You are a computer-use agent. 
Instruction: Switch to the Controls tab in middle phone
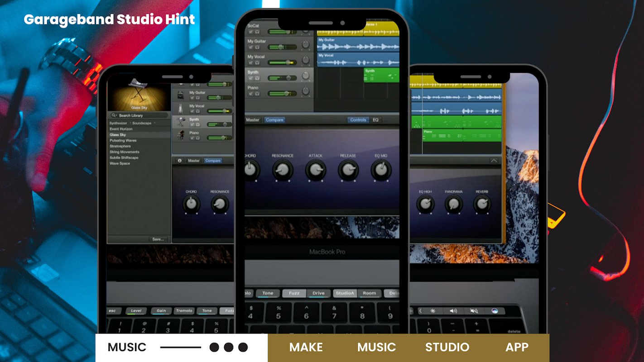(x=358, y=120)
